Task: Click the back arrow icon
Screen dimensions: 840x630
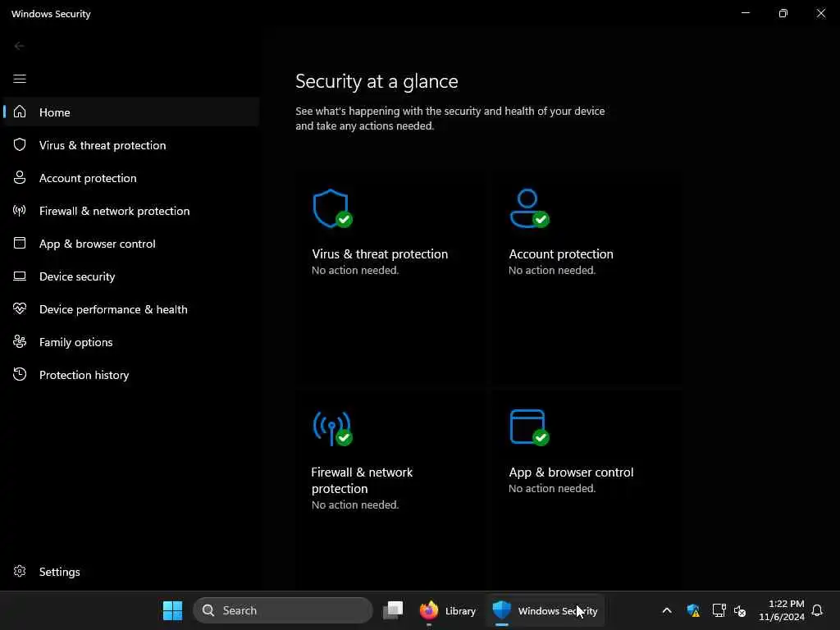Action: [x=20, y=46]
